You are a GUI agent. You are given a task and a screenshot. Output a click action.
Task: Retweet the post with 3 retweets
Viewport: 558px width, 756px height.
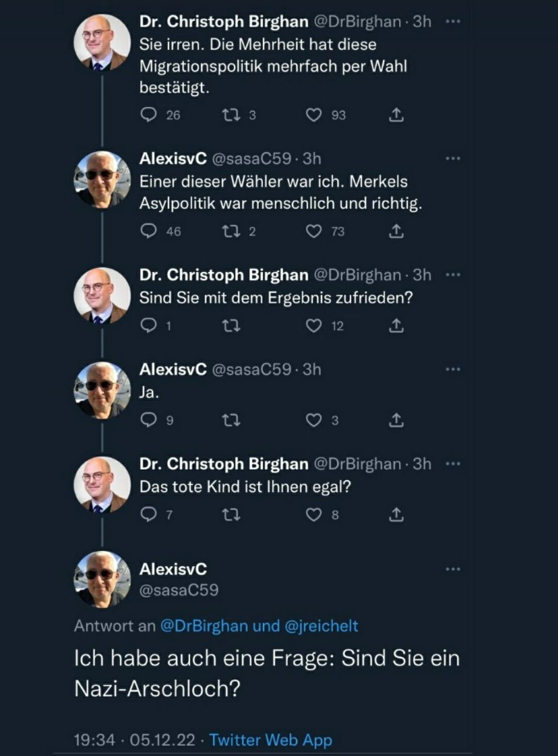pyautogui.click(x=228, y=115)
